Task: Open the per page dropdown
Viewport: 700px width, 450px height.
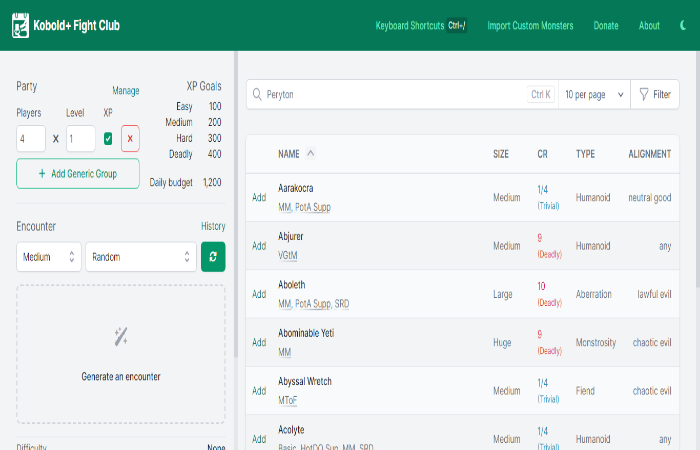Action: pyautogui.click(x=594, y=94)
